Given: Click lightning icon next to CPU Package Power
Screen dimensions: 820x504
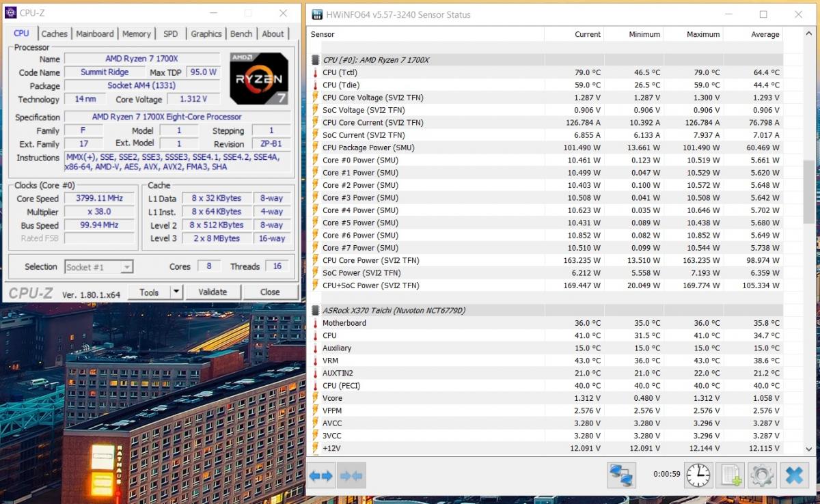Looking at the screenshot, I should pos(316,148).
